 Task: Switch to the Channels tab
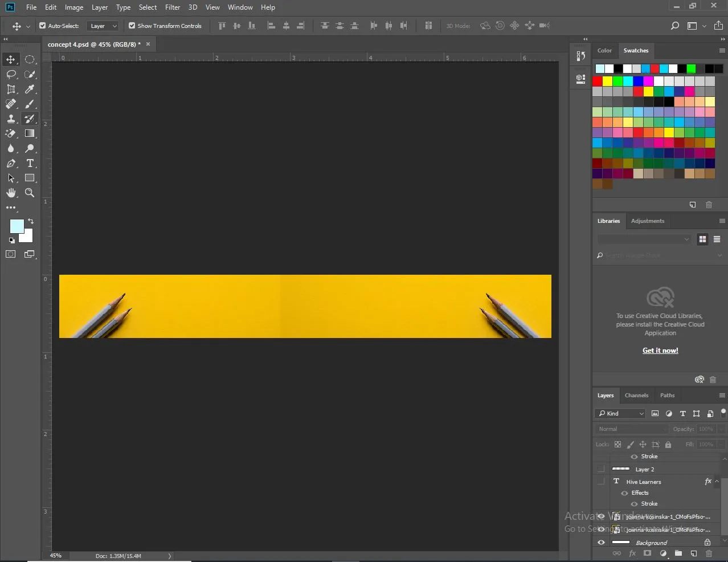636,395
